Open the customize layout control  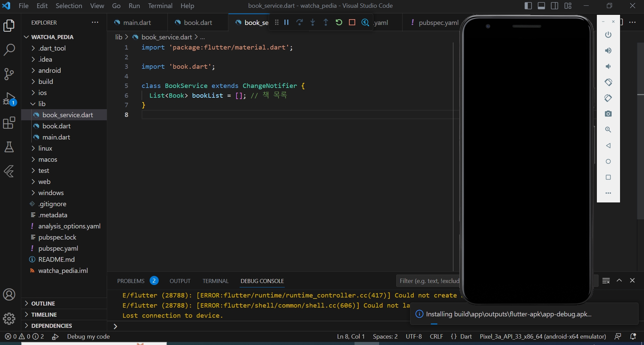(568, 6)
